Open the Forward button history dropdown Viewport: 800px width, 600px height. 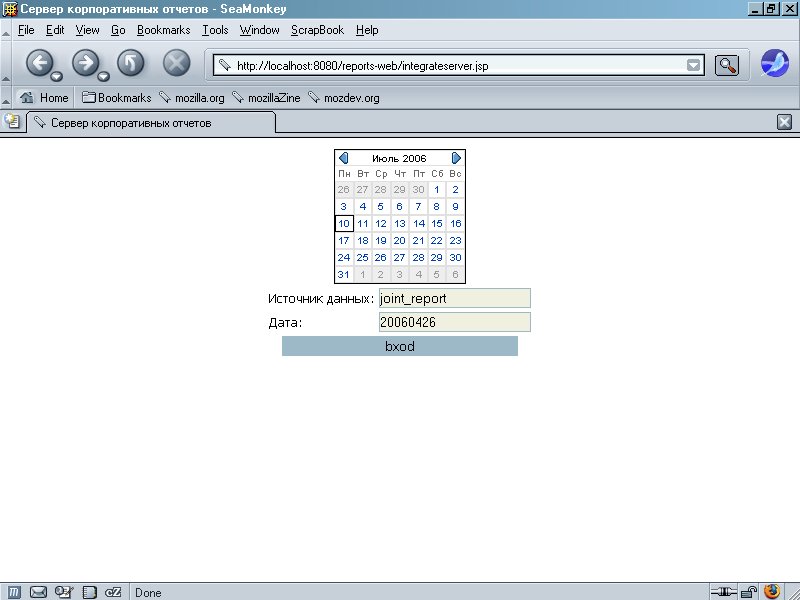[x=104, y=77]
